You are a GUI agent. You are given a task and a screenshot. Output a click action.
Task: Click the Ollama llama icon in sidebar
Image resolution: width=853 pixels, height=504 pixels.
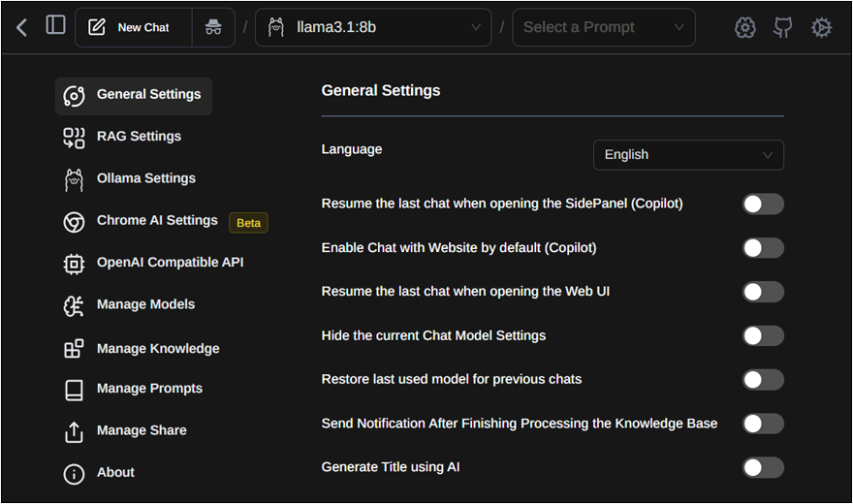click(x=74, y=180)
